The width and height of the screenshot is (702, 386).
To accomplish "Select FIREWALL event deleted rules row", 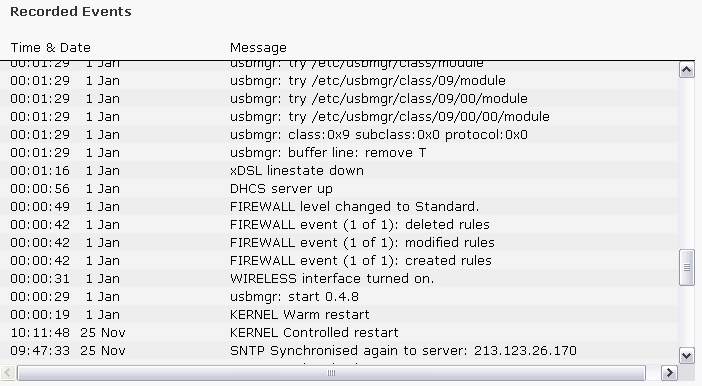I will point(339,224).
